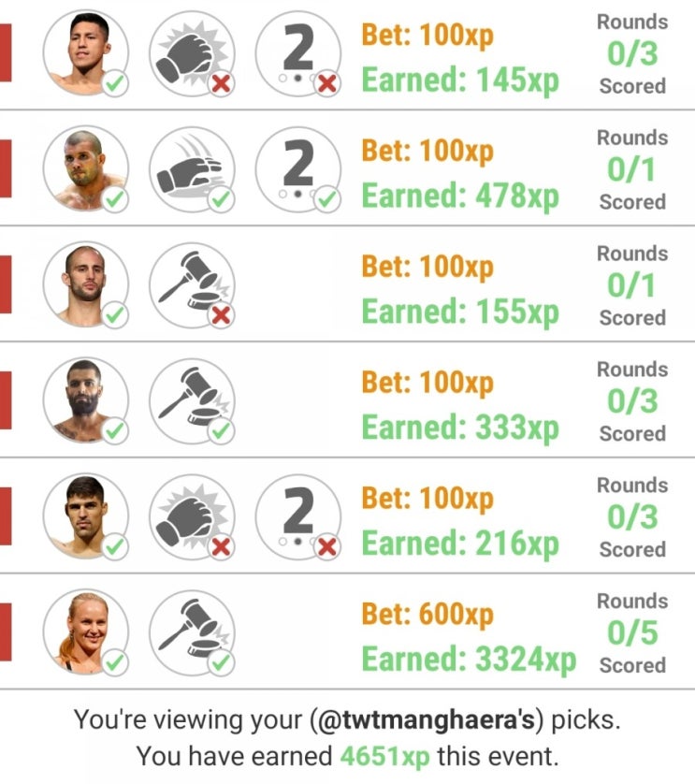Select round 2 pick in the 145xp row
Viewport: 695px width, 784px height.
[x=298, y=53]
